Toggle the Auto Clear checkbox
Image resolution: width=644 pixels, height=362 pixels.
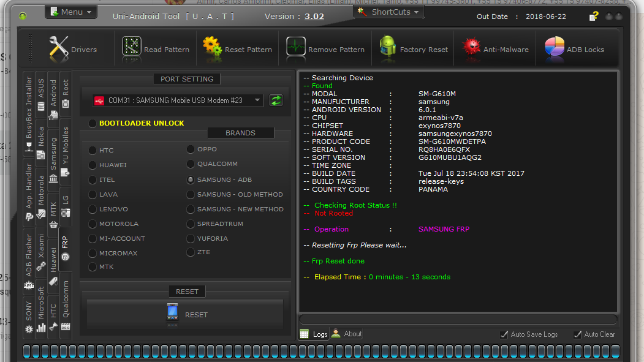tap(577, 334)
